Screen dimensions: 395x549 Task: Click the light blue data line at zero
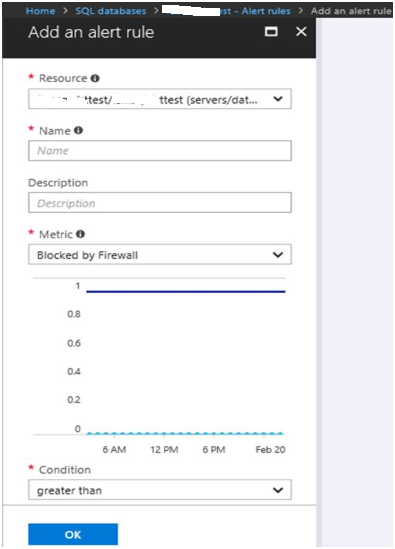click(185, 433)
